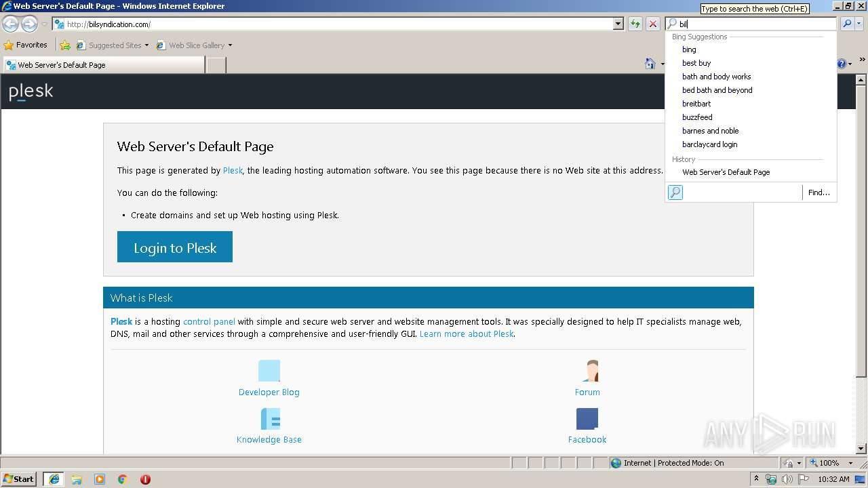868x488 pixels.
Task: Choose 'breitbart' search suggestion
Action: (x=696, y=104)
